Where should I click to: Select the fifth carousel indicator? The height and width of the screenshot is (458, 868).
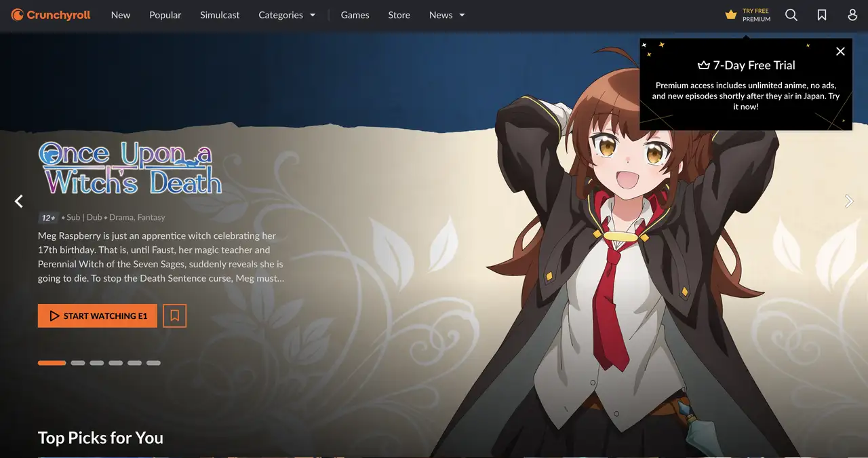coord(135,363)
